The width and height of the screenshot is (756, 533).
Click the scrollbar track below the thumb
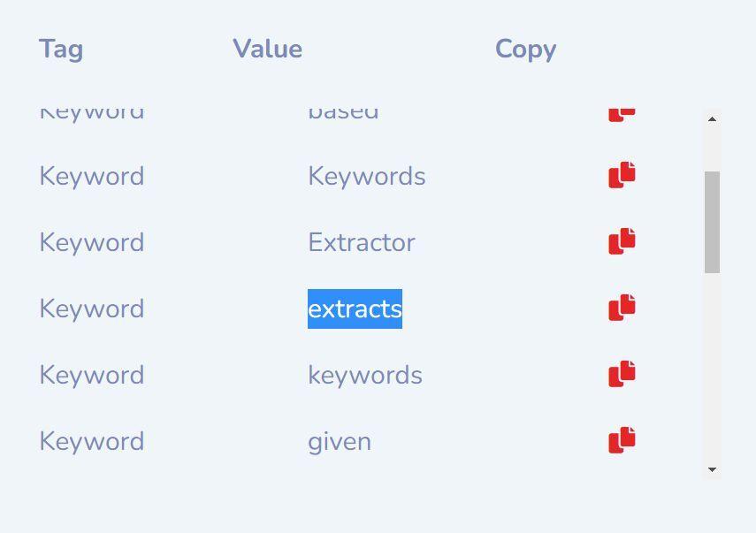click(712, 371)
